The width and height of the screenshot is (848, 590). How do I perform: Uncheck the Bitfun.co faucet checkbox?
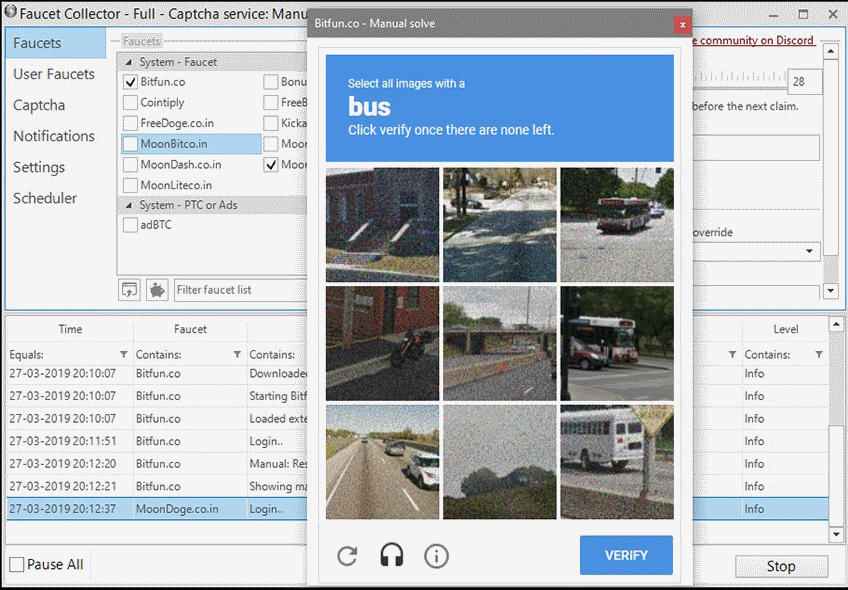coord(130,82)
